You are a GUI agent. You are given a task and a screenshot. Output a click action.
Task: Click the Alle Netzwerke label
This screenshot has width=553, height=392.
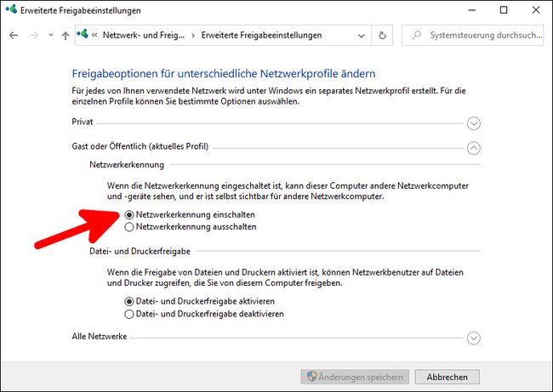(99, 336)
